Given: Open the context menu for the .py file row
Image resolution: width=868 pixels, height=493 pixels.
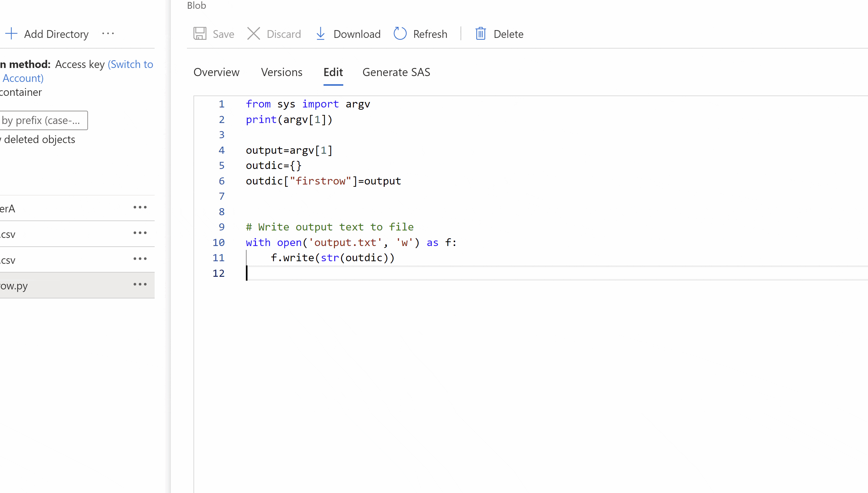Looking at the screenshot, I should tap(140, 285).
